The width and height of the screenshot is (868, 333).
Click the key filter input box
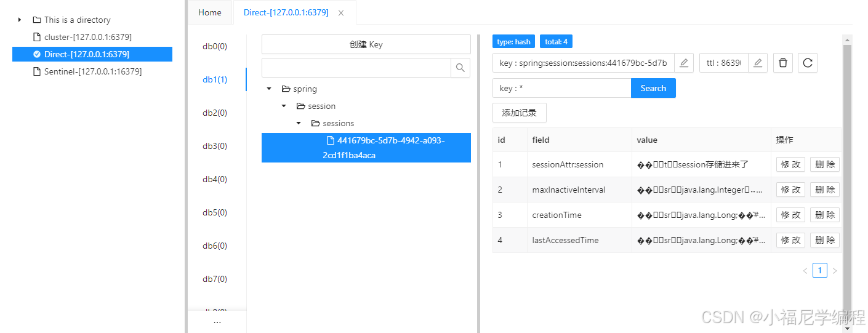pos(356,68)
